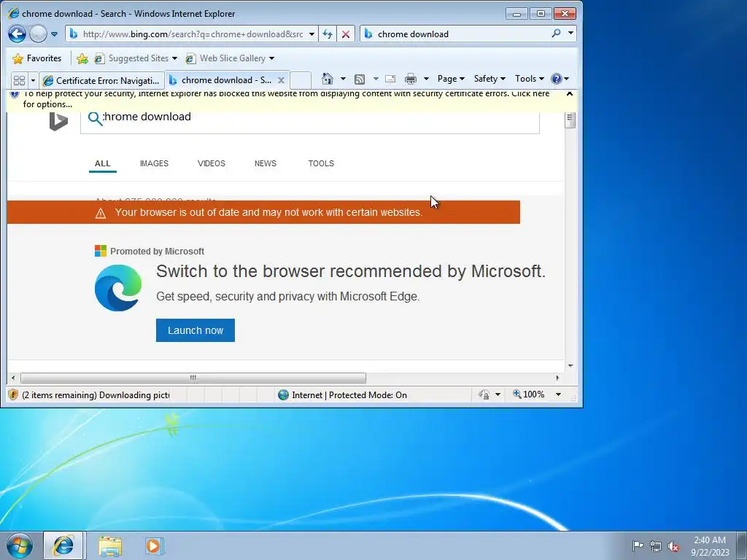This screenshot has height=560, width=747.
Task: Click the RSS Feeds icon
Action: (x=360, y=79)
